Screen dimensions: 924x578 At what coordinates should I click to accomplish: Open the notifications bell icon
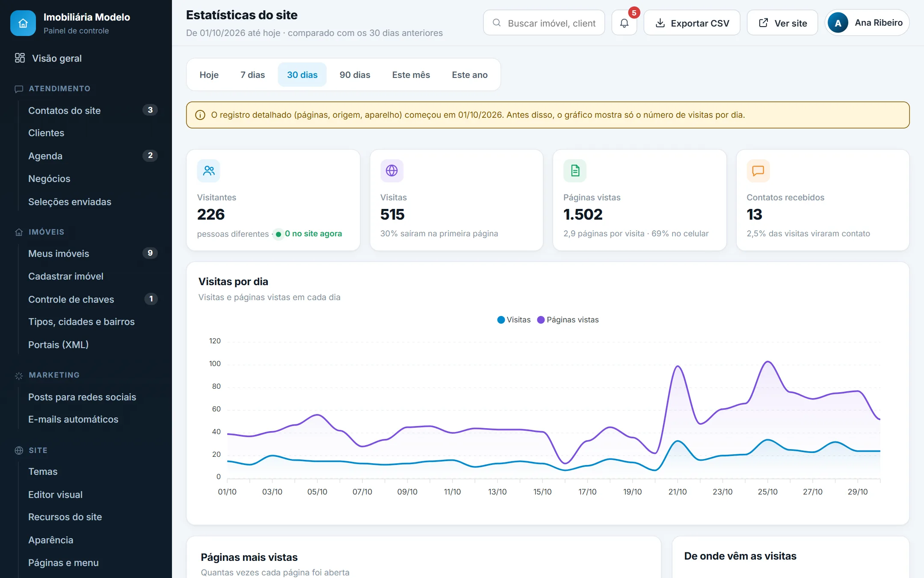click(624, 23)
